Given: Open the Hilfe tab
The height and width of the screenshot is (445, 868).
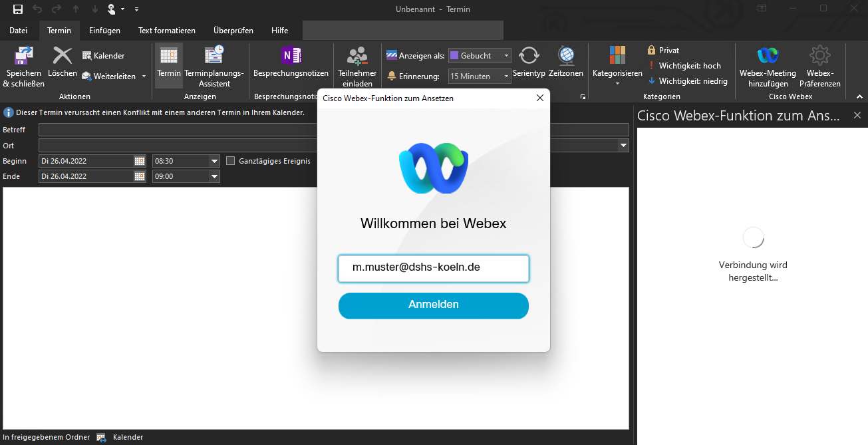Looking at the screenshot, I should tap(280, 31).
